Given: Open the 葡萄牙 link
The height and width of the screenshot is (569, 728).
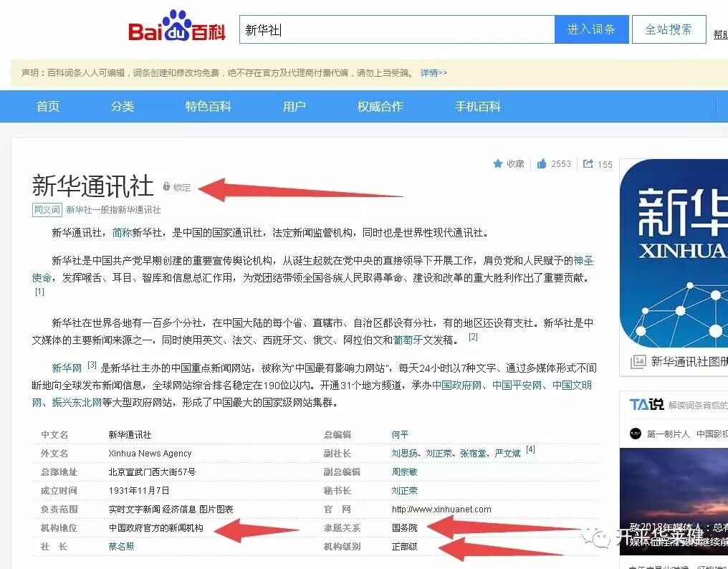Looking at the screenshot, I should pos(408,340).
